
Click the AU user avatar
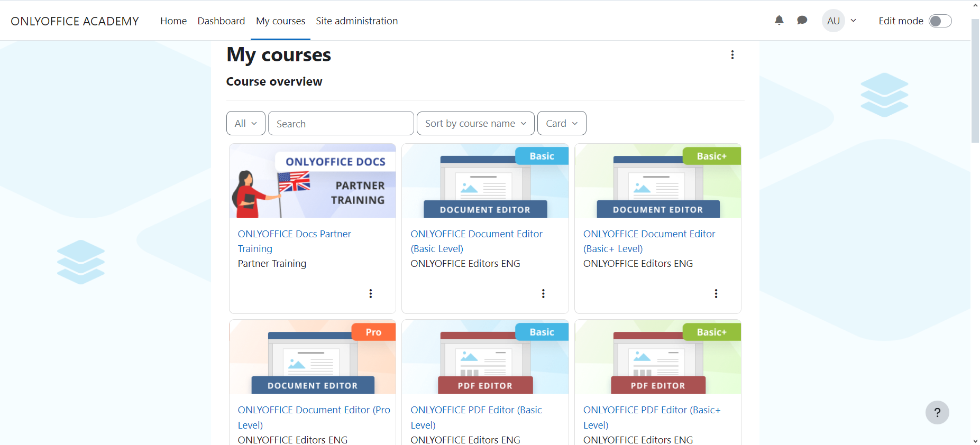click(x=834, y=21)
